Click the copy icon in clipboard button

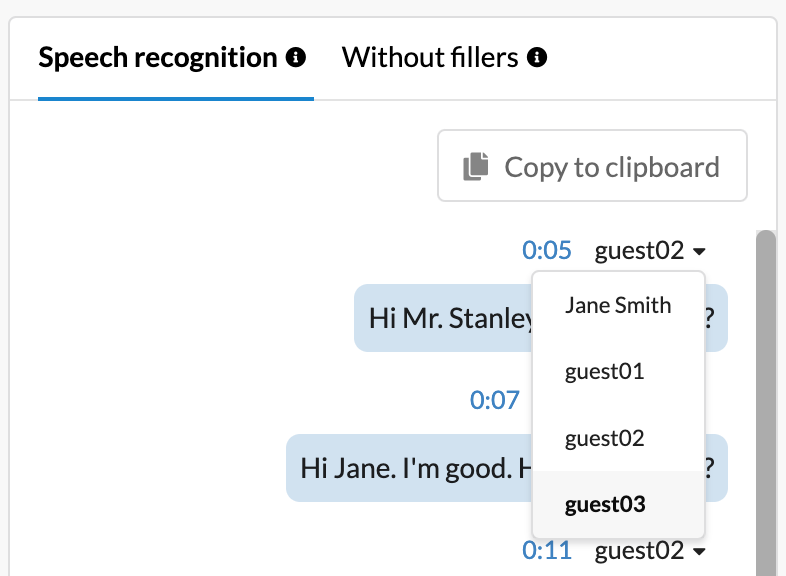(476, 166)
